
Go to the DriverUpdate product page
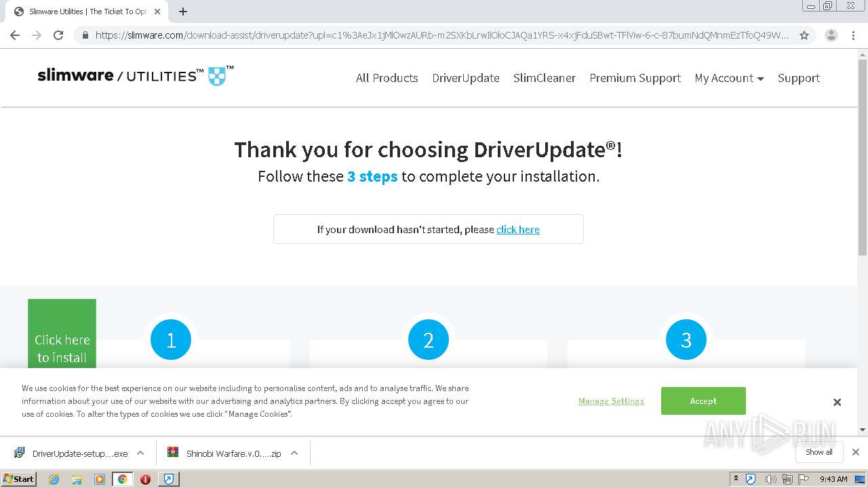pos(466,78)
